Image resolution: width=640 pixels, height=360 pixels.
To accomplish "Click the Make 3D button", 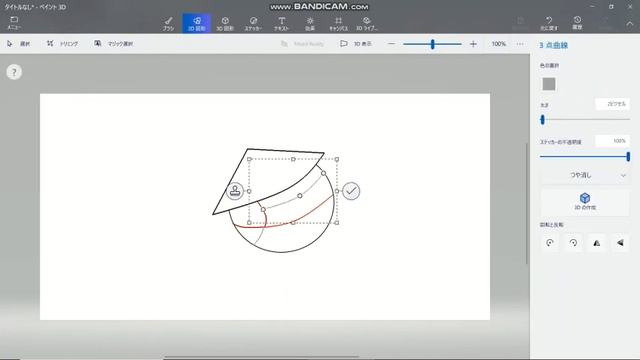I will tap(584, 201).
